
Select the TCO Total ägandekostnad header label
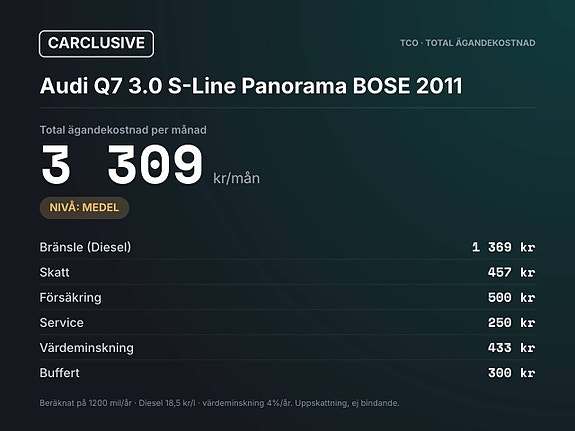click(468, 43)
